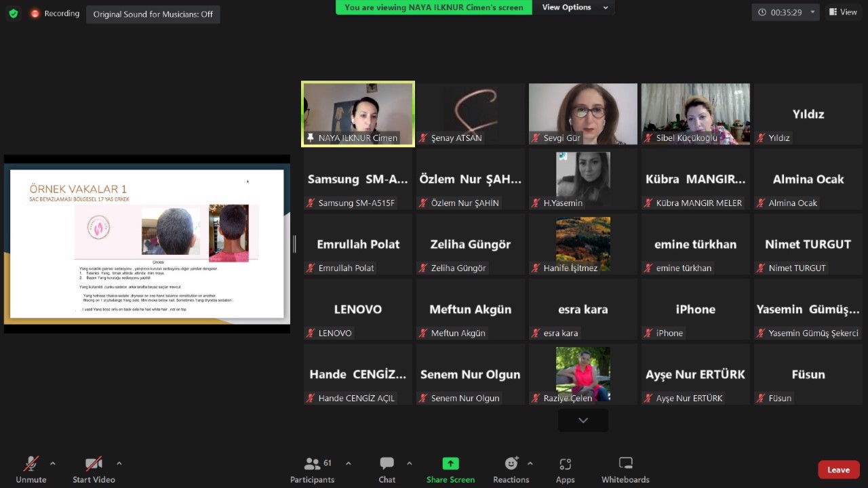This screenshot has height=488, width=868.
Task: Click the Unmute microphone icon
Action: click(31, 464)
